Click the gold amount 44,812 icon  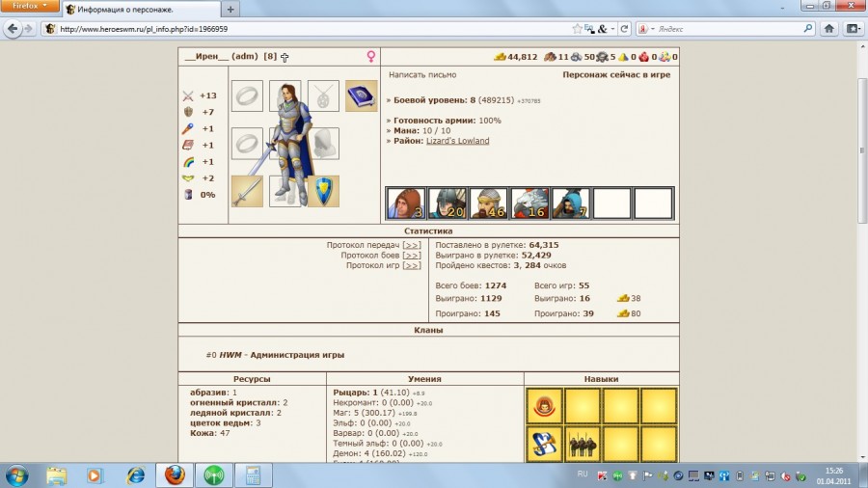pyautogui.click(x=500, y=57)
